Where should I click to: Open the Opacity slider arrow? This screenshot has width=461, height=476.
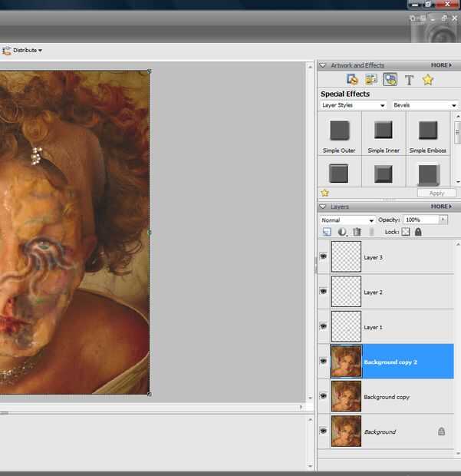click(443, 220)
